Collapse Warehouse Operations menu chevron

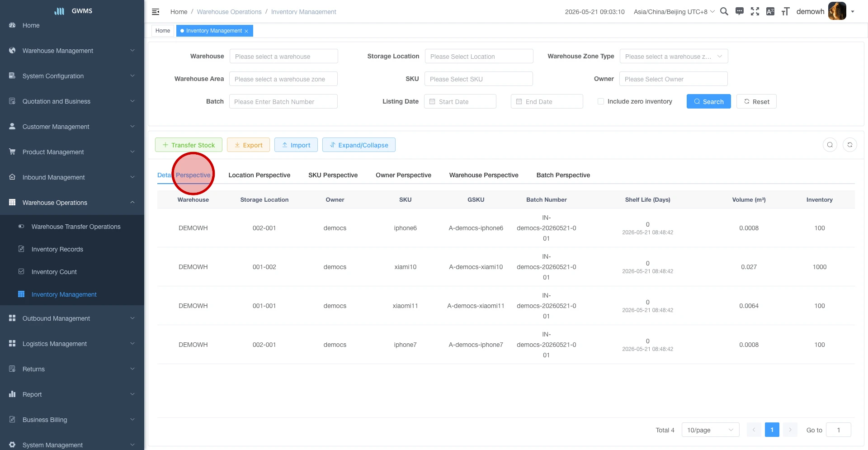132,202
